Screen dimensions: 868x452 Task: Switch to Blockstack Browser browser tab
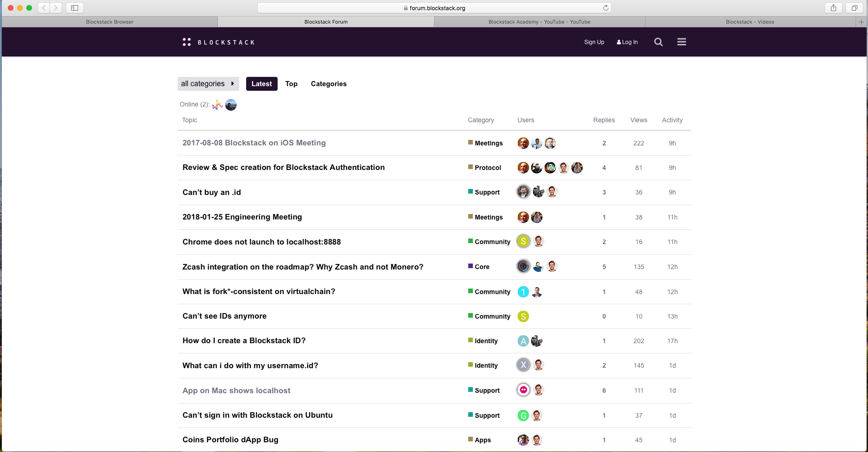[x=110, y=22]
